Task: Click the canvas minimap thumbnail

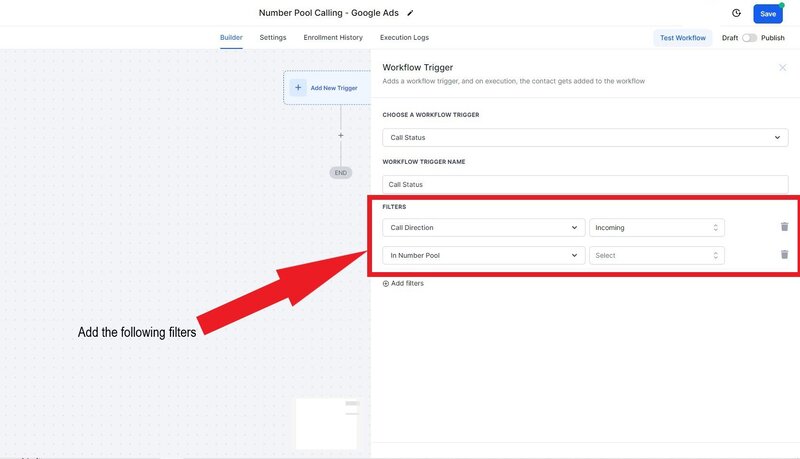Action: [x=327, y=424]
